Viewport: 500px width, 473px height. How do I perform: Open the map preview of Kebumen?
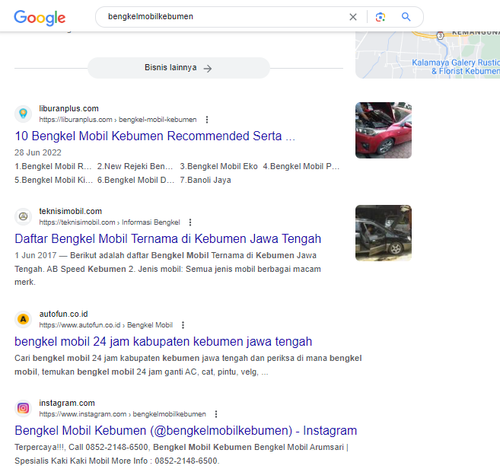pos(428,55)
